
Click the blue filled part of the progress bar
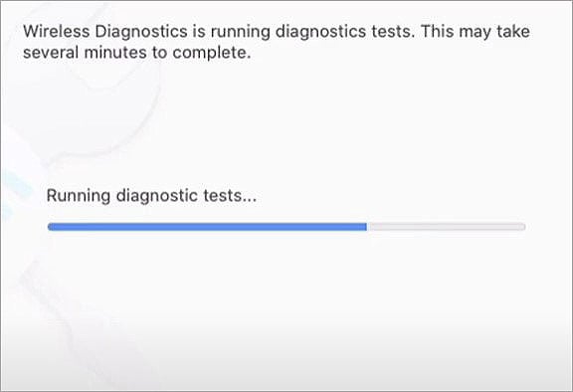[x=207, y=227]
